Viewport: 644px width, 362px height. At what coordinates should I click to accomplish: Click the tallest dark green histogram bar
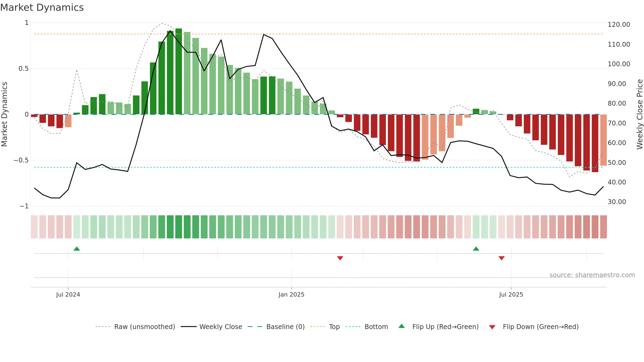point(179,71)
